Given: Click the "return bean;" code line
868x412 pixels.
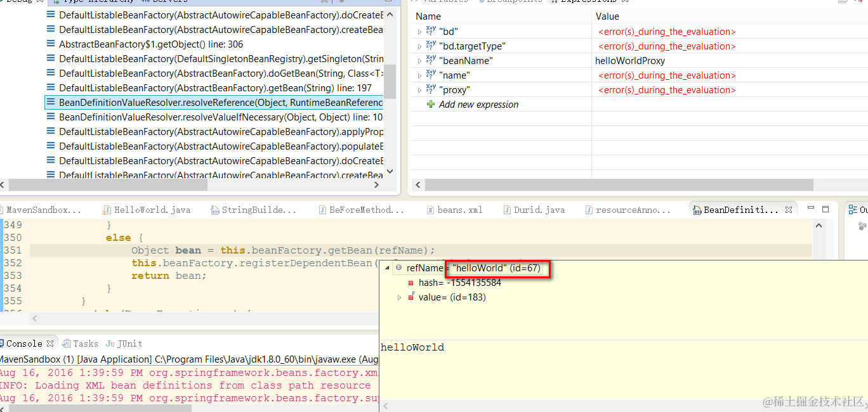Looking at the screenshot, I should click(x=169, y=276).
